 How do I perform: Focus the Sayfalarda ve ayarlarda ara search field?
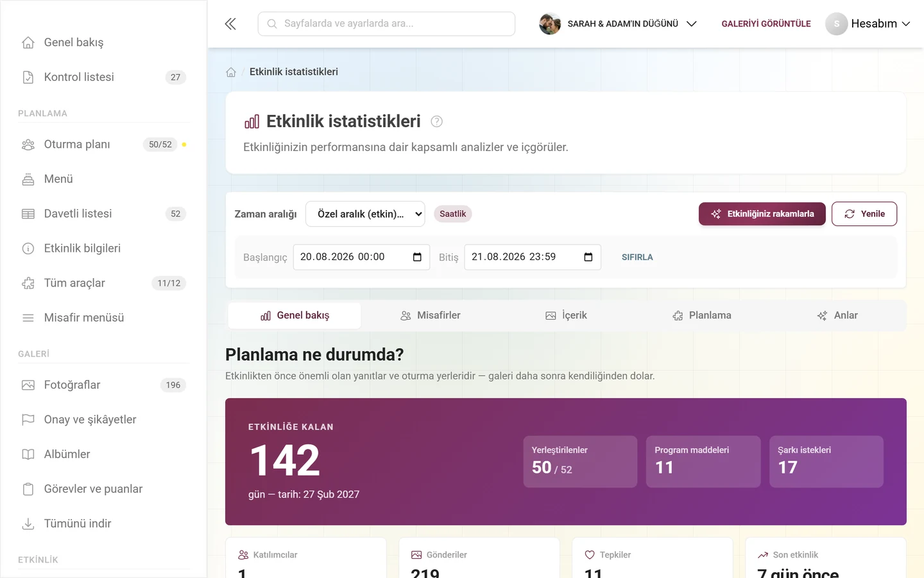click(386, 24)
